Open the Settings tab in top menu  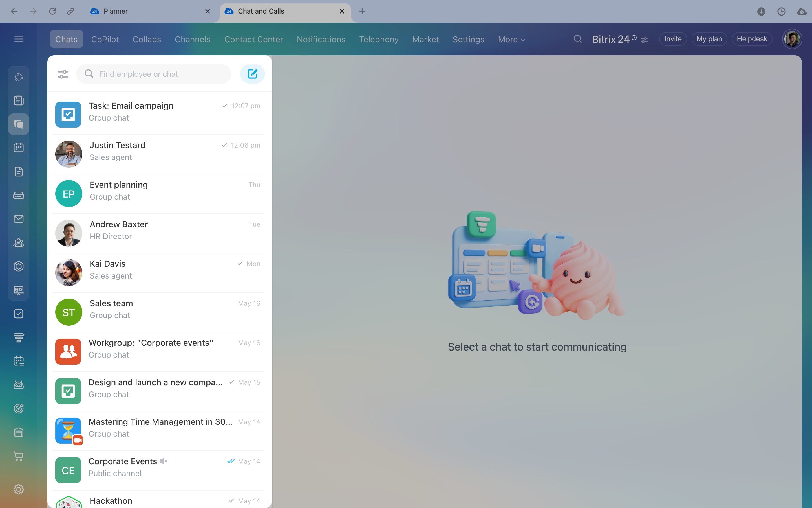[468, 39]
